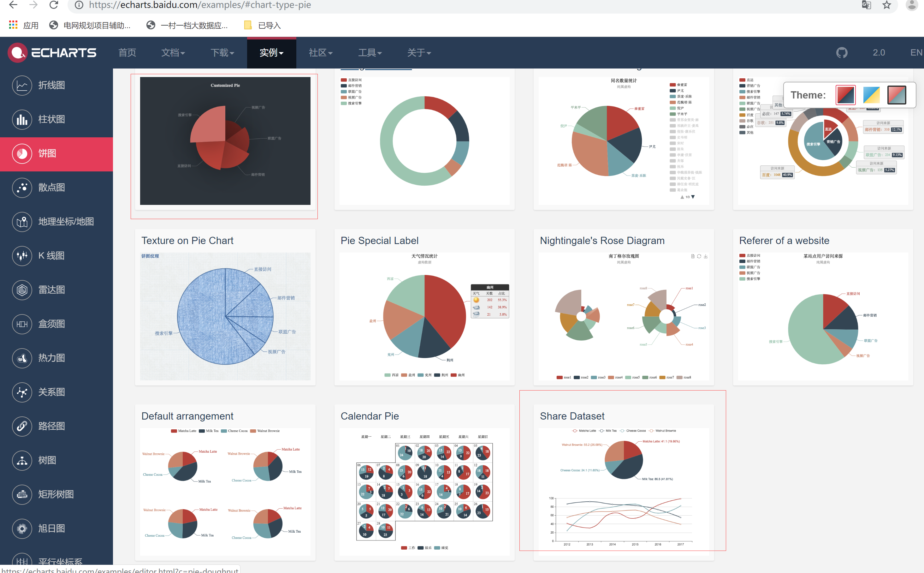
Task: View site info icon in address bar
Action: [79, 5]
